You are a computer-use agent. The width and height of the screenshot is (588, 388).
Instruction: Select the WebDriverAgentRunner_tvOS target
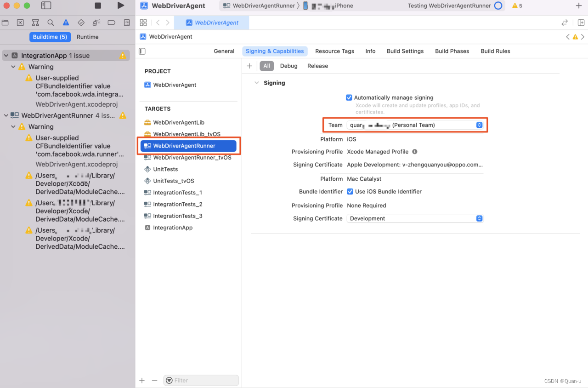189,157
